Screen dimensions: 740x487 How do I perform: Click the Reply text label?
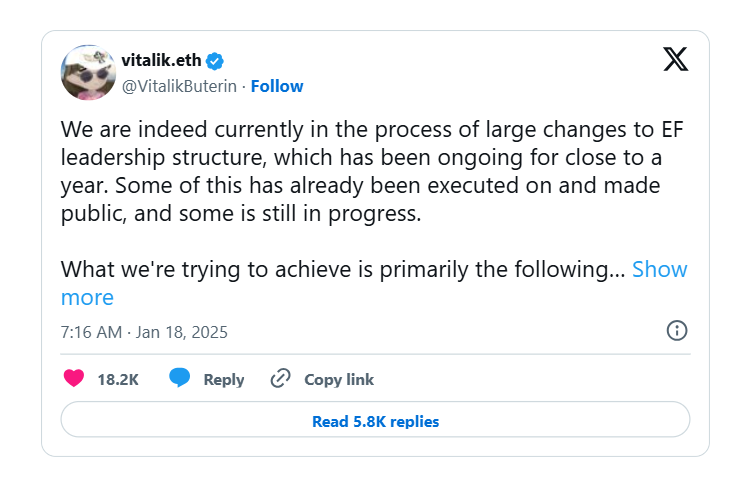click(x=224, y=379)
